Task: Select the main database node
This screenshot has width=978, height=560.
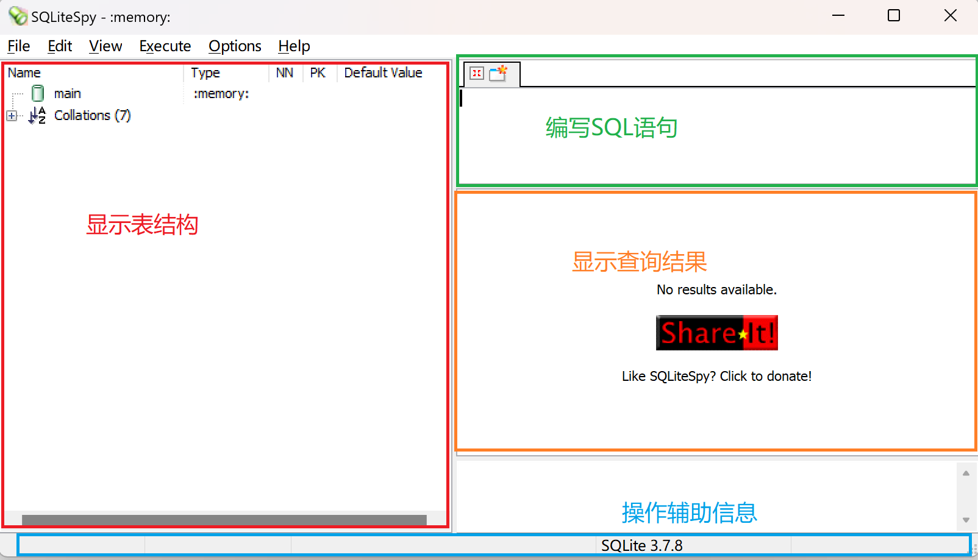Action: pos(67,93)
